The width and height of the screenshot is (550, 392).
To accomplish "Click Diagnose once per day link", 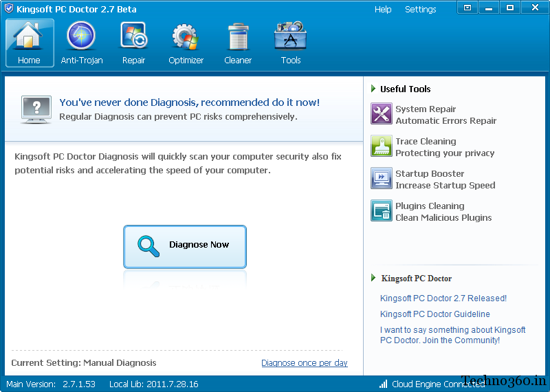I will [305, 363].
